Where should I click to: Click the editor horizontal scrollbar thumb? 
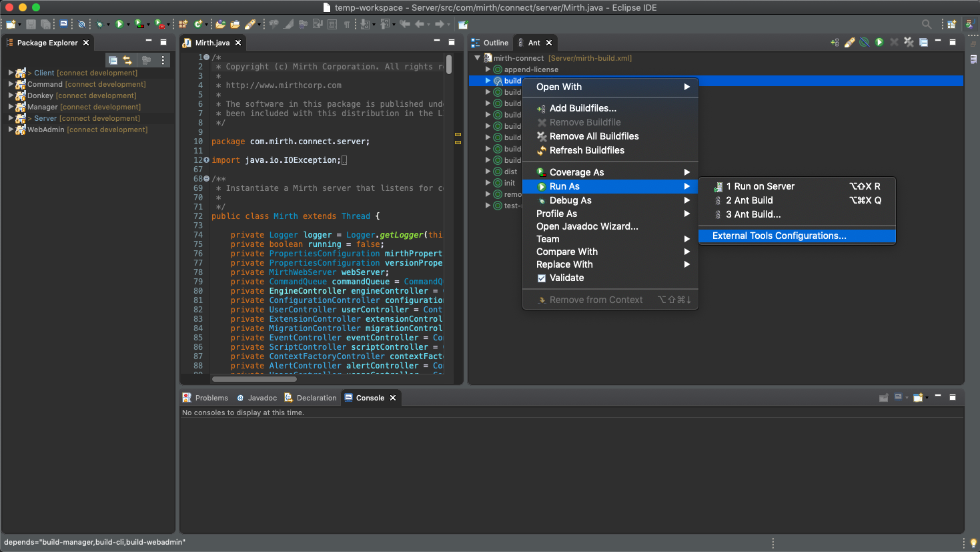point(254,379)
